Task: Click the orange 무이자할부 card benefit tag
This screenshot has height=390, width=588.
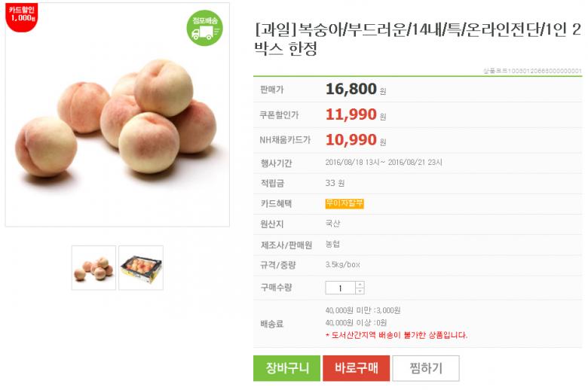Action: (345, 203)
